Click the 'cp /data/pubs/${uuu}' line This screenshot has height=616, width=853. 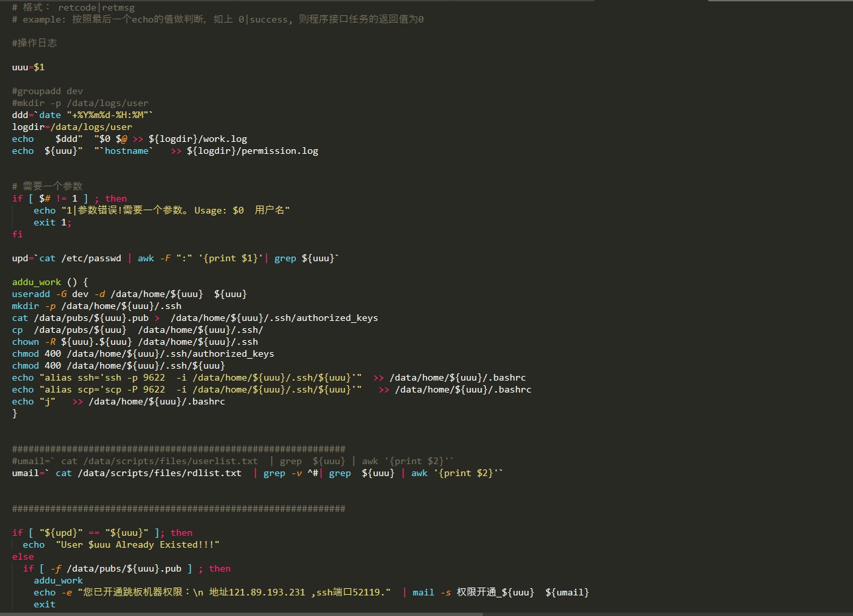click(137, 330)
